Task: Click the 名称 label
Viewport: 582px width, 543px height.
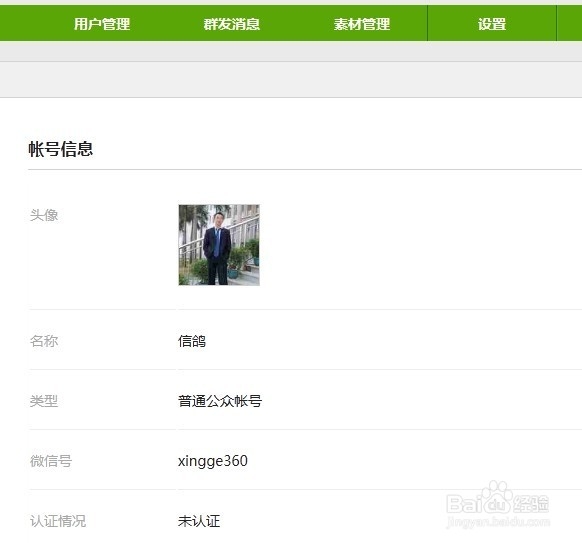Action: click(x=44, y=341)
